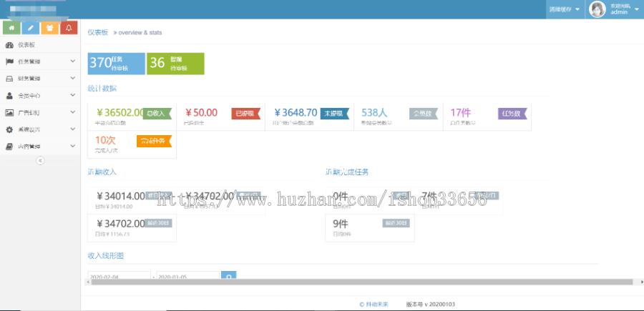Click the 最近30日 badge beside ¥34702.00
The height and width of the screenshot is (311, 644).
click(159, 223)
